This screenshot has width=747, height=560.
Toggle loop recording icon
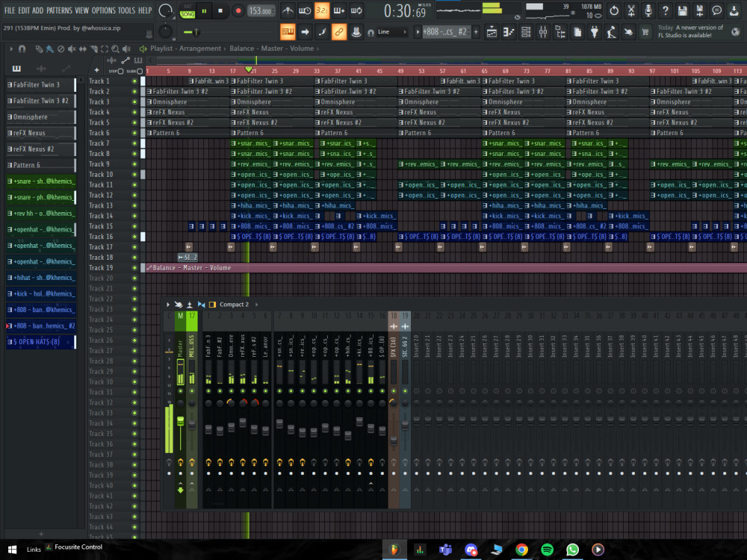pyautogui.click(x=356, y=10)
